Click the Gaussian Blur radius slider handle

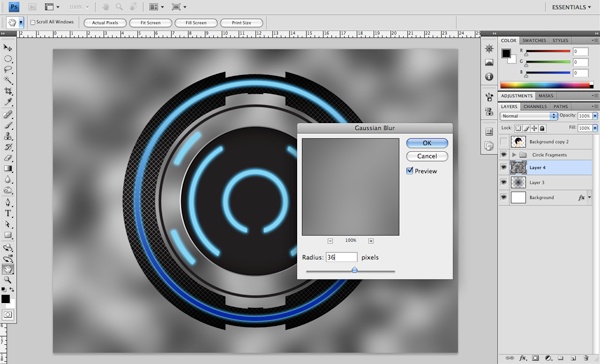tap(354, 270)
